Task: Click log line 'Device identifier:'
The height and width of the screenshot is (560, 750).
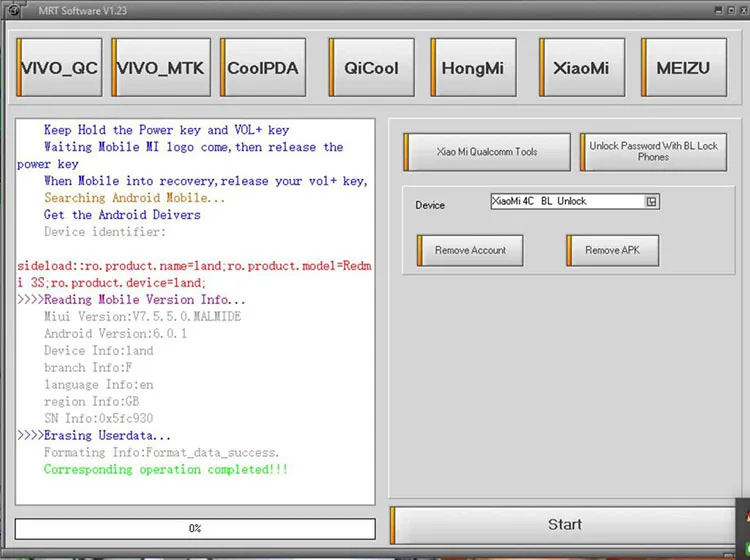Action: point(105,232)
